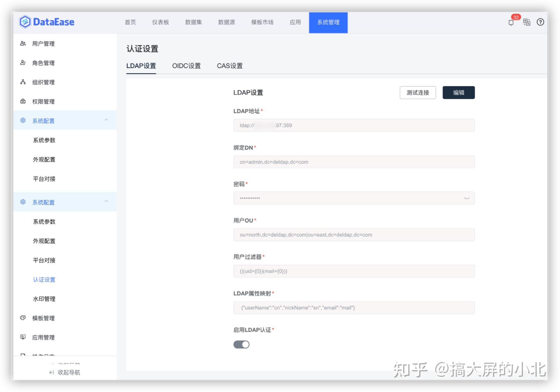Click the DataEase logo icon

25,22
